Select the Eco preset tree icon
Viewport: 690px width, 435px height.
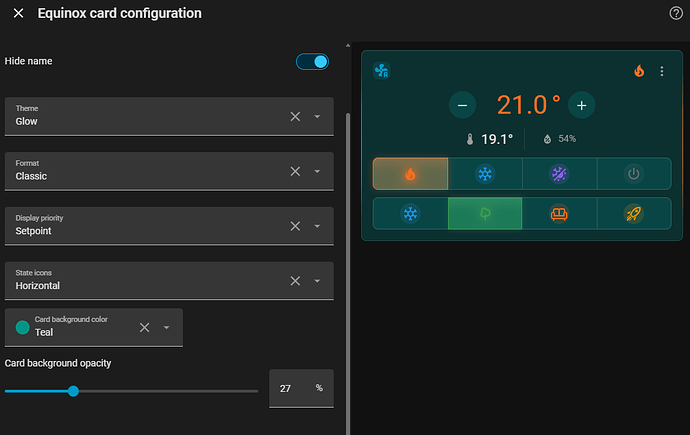[485, 214]
